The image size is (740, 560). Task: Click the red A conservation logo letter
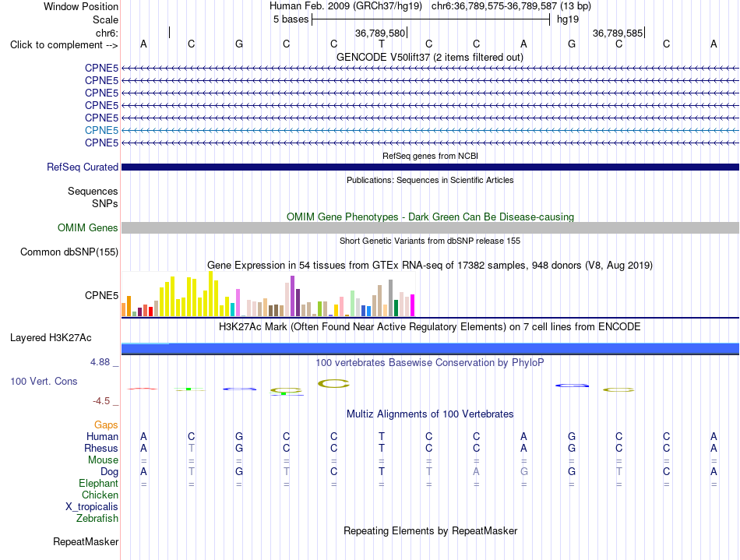click(x=142, y=389)
